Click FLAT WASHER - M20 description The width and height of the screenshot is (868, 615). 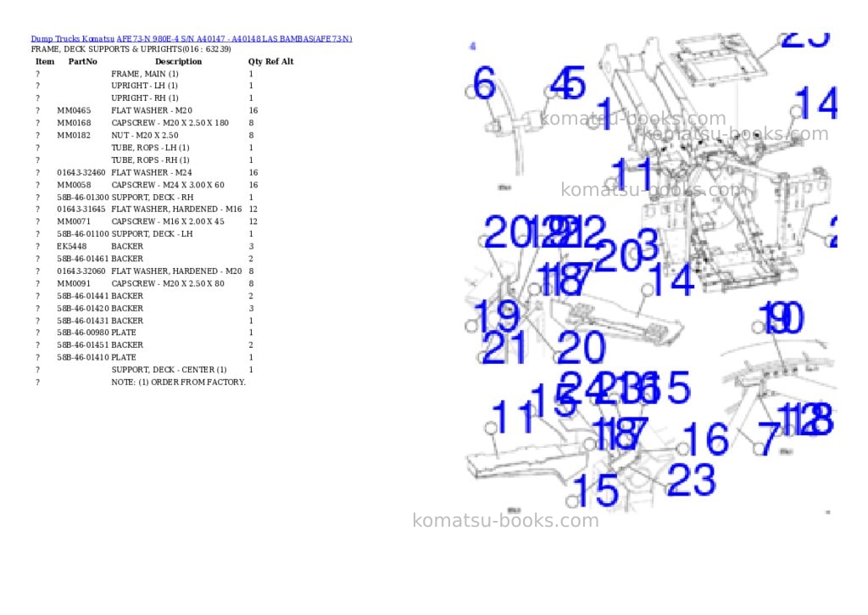point(152,111)
